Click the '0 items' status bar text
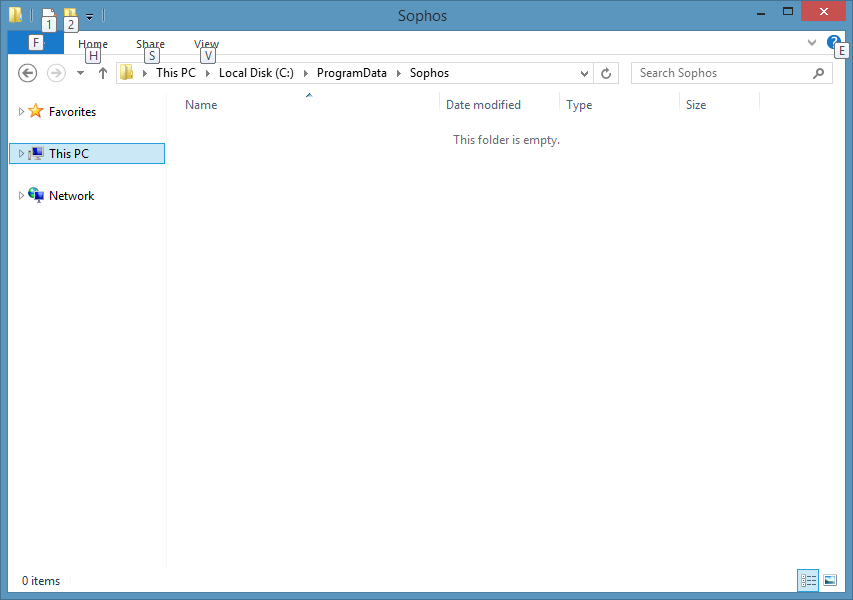This screenshot has height=600, width=853. coord(41,581)
